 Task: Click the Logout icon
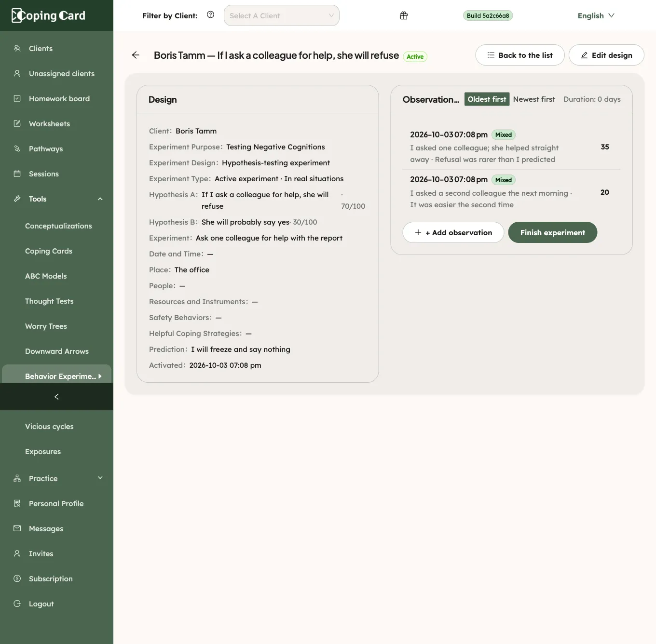[17, 604]
